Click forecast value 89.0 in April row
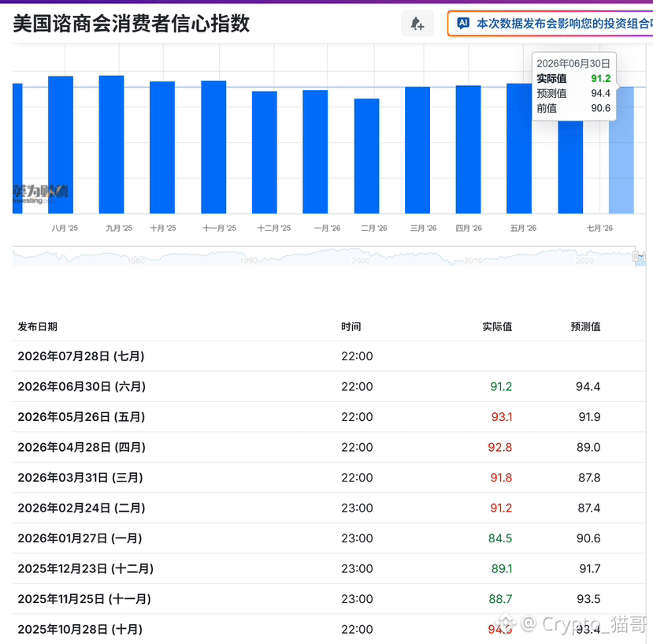This screenshot has height=644, width=653. tap(588, 448)
